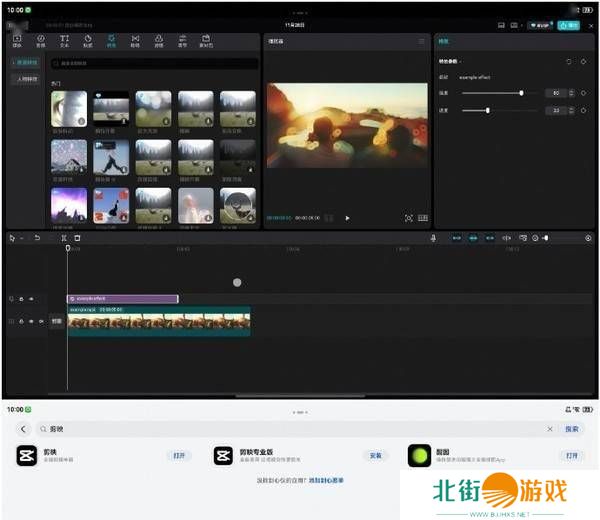Screen dimensions: 600x520
Task: Open the Stickers (贴纸) tab in toolbar
Action: coord(88,40)
